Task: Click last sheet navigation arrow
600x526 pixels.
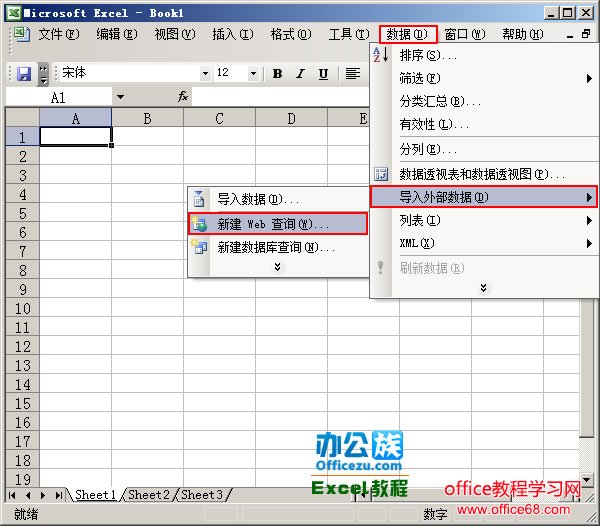Action: [58, 495]
